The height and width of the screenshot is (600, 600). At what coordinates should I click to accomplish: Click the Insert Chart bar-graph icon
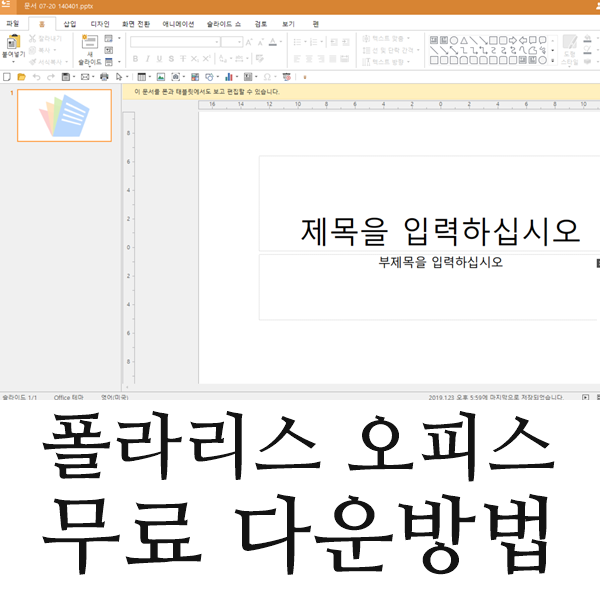click(x=229, y=77)
